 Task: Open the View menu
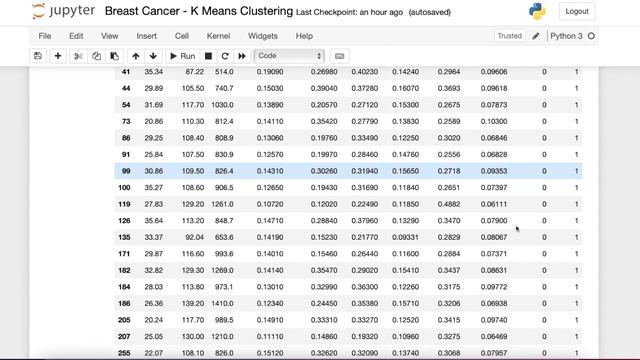point(110,36)
